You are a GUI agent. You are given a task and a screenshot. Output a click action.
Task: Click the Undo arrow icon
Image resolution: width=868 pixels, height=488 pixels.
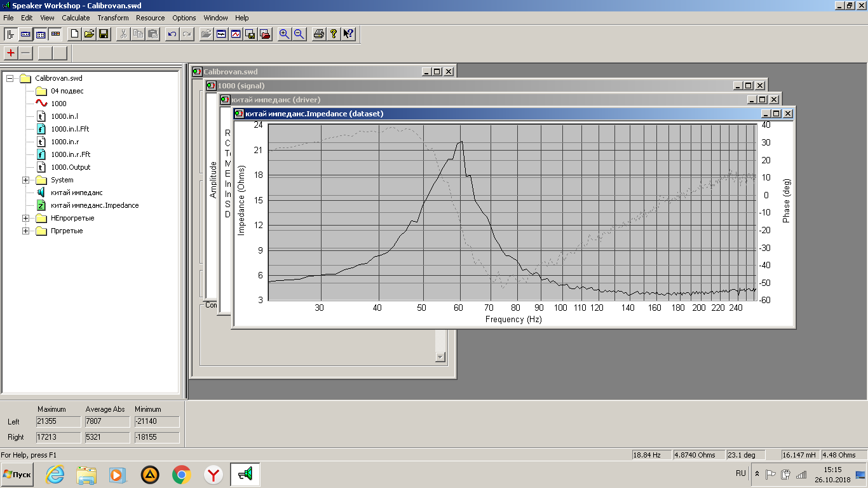point(172,34)
